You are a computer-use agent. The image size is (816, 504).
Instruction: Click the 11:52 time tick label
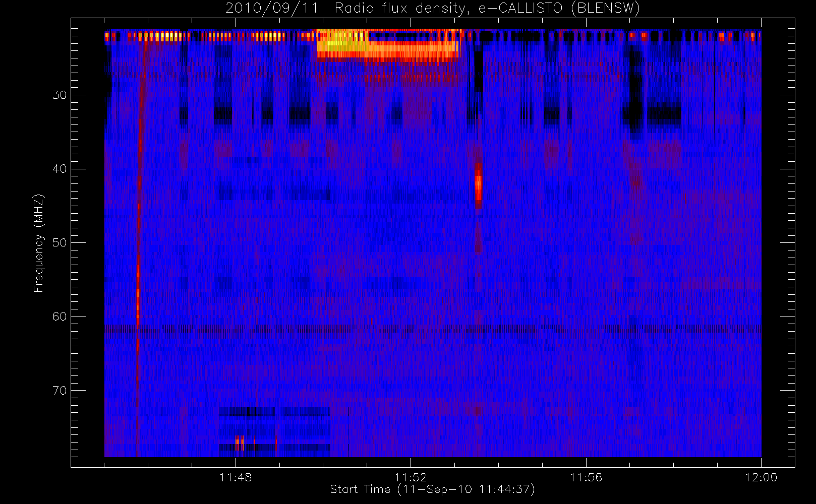[411, 477]
